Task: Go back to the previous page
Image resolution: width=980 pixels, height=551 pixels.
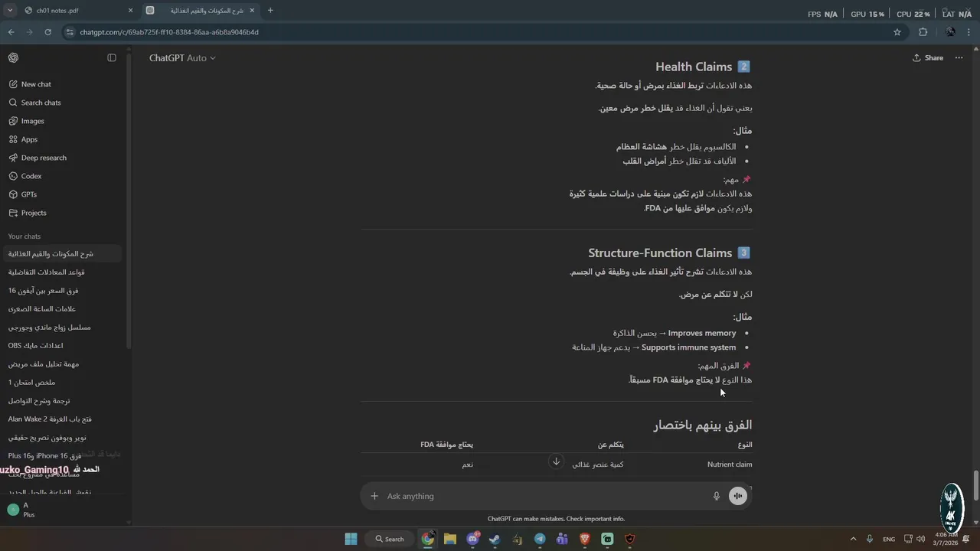Action: (x=11, y=32)
